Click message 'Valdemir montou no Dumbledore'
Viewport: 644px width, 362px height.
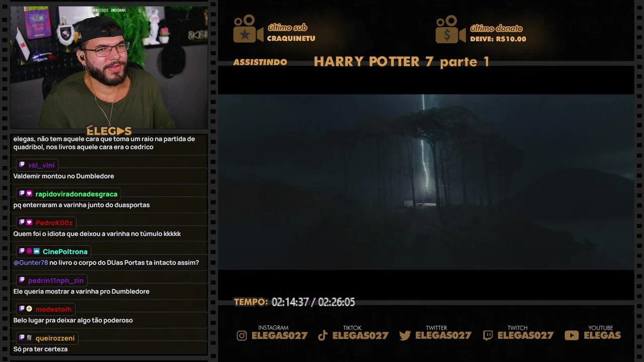point(64,176)
